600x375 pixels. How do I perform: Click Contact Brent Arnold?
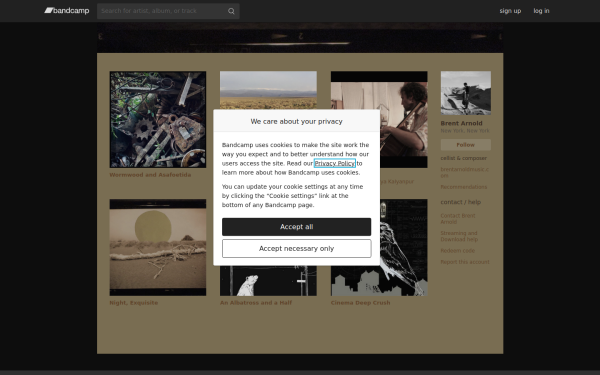click(x=458, y=219)
